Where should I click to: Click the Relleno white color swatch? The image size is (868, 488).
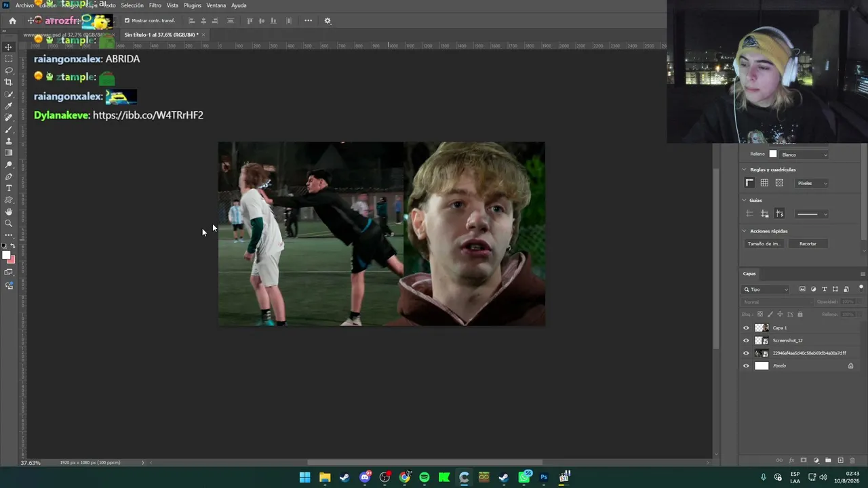(772, 155)
